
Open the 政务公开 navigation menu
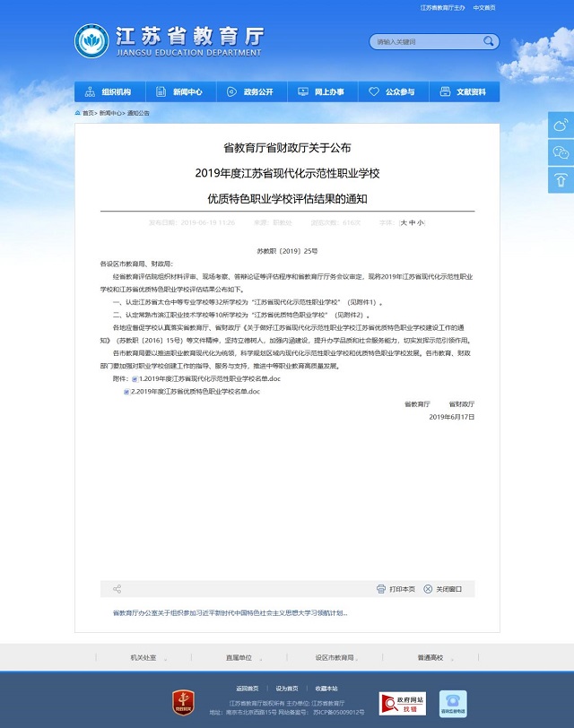[x=252, y=92]
